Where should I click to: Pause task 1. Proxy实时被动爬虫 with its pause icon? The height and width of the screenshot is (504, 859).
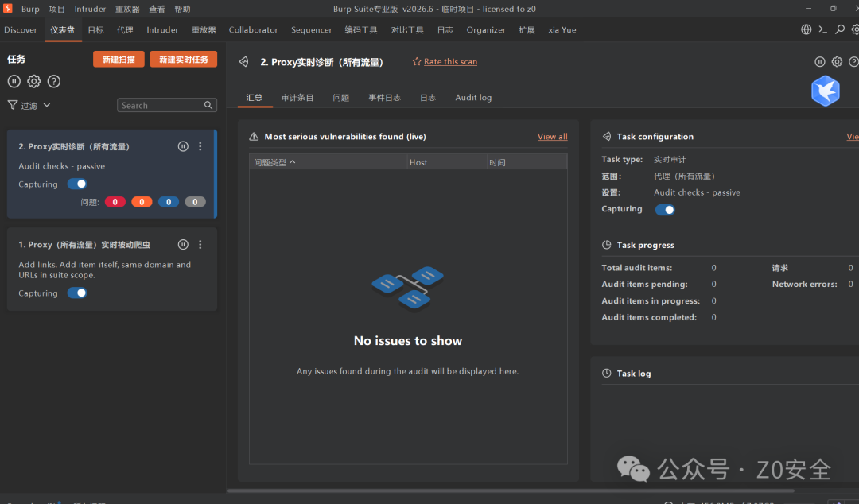183,244
